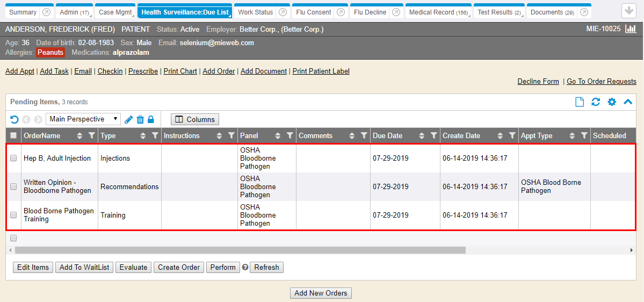This screenshot has height=302, width=644.
Task: Expand the down-arrow menu at top right
Action: (x=628, y=11)
